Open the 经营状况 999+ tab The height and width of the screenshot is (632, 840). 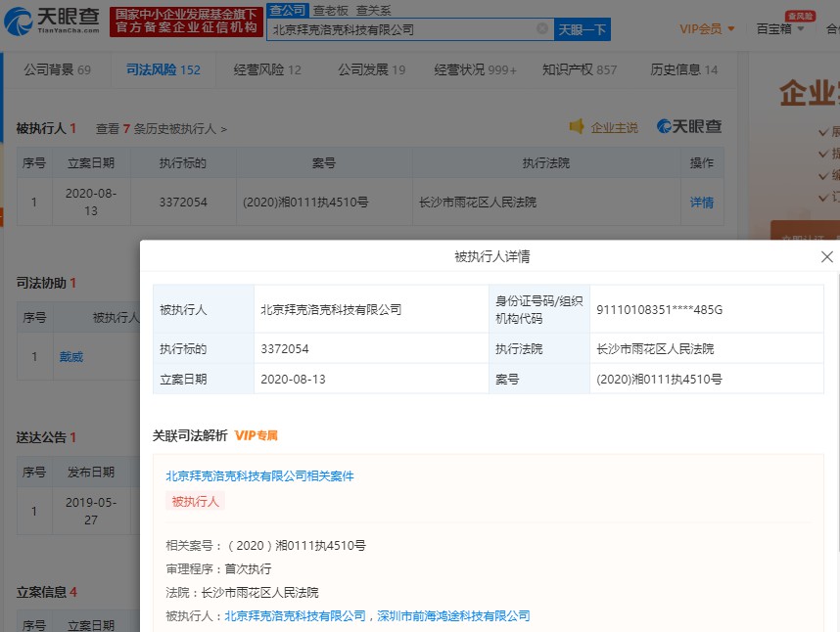(x=475, y=69)
